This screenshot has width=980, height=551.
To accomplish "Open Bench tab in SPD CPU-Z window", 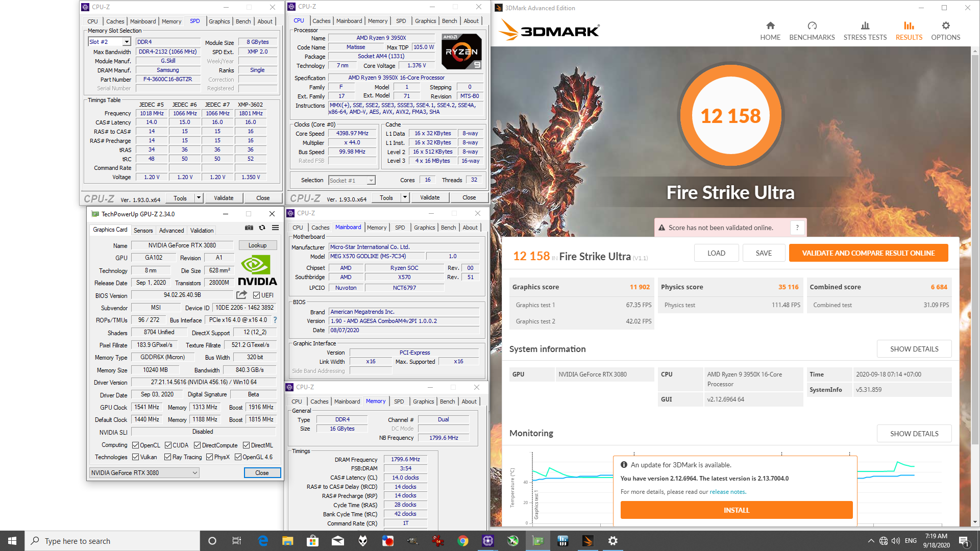I will click(243, 21).
